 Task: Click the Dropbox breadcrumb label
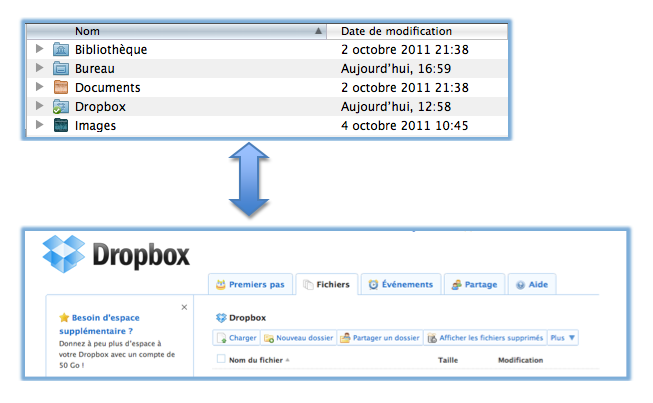pos(247,318)
